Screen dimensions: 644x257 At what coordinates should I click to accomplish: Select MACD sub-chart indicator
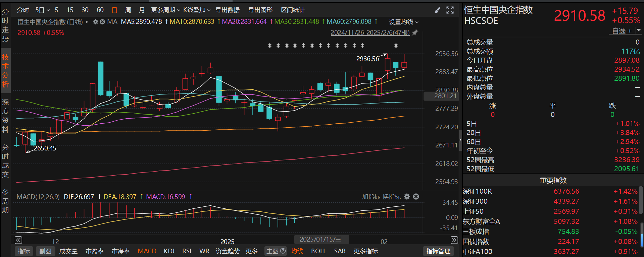147,251
